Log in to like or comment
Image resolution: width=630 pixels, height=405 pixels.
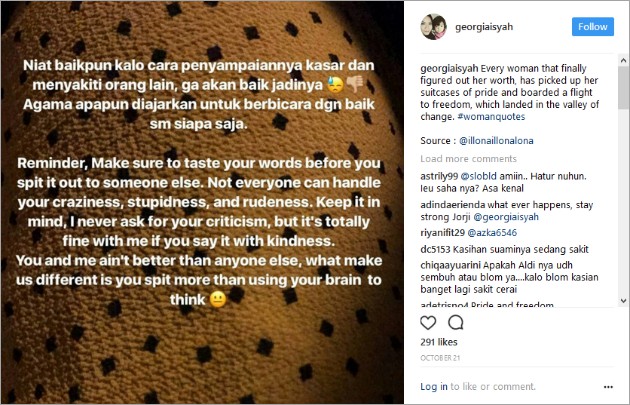click(434, 387)
